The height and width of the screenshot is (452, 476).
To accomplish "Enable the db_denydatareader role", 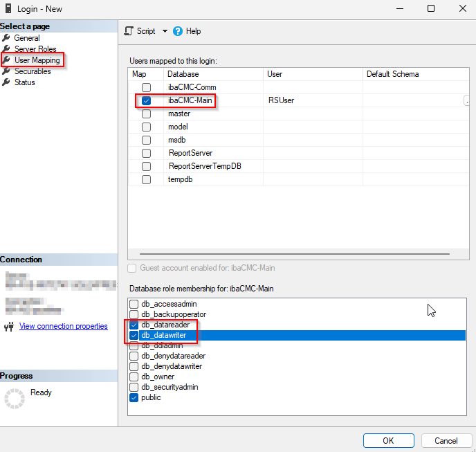I will click(x=134, y=356).
